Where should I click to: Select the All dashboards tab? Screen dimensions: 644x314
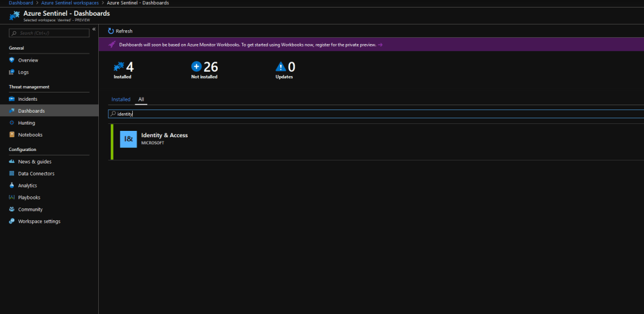[x=142, y=99]
